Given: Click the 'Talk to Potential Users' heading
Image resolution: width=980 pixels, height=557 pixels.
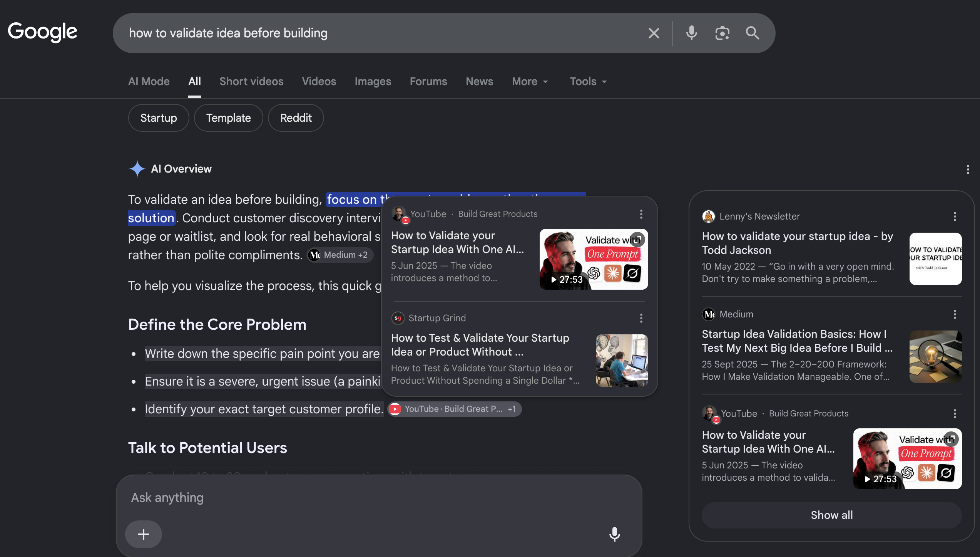Looking at the screenshot, I should (x=208, y=448).
